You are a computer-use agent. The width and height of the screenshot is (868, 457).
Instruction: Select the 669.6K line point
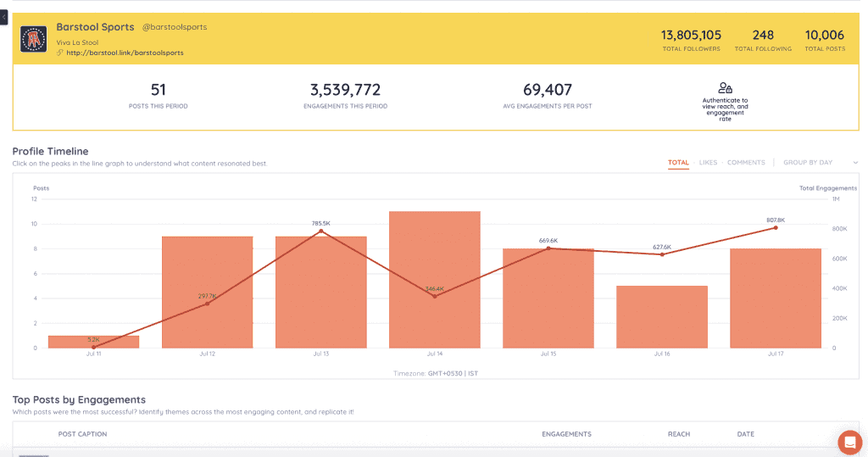click(548, 248)
